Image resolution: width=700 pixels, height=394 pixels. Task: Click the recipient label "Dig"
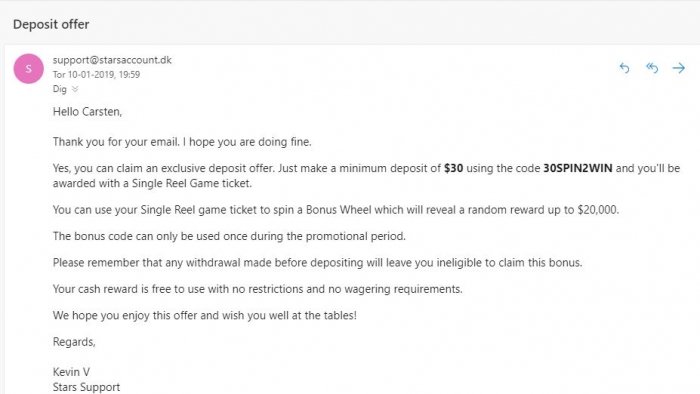tap(59, 89)
